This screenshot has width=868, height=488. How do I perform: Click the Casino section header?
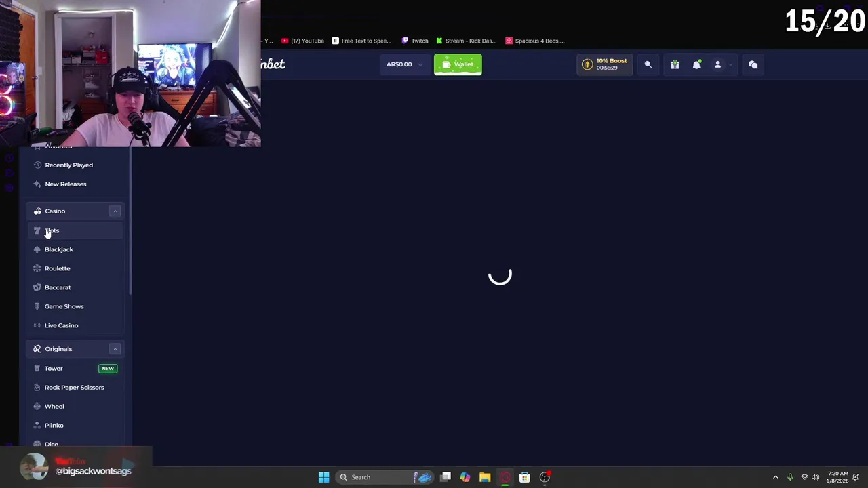pyautogui.click(x=75, y=211)
